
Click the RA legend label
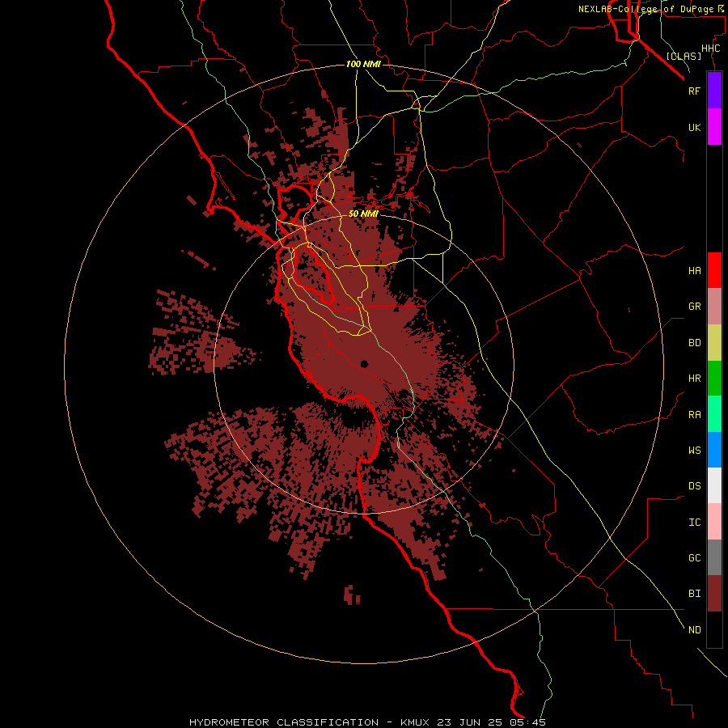(694, 415)
